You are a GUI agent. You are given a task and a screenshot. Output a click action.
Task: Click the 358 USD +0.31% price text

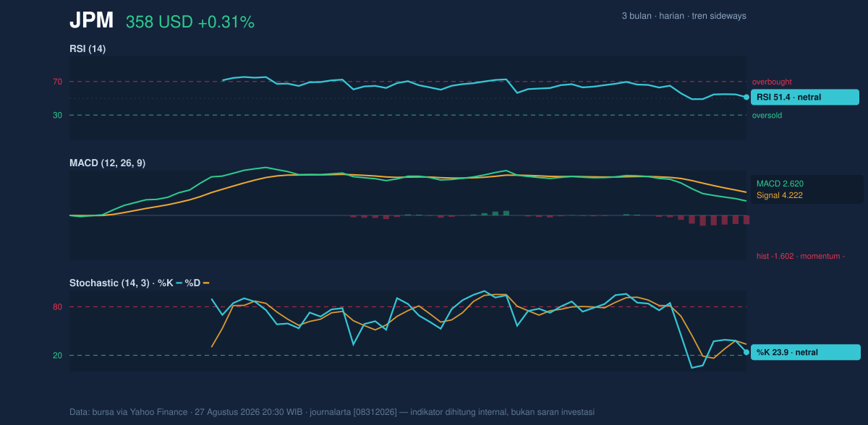[x=190, y=22]
